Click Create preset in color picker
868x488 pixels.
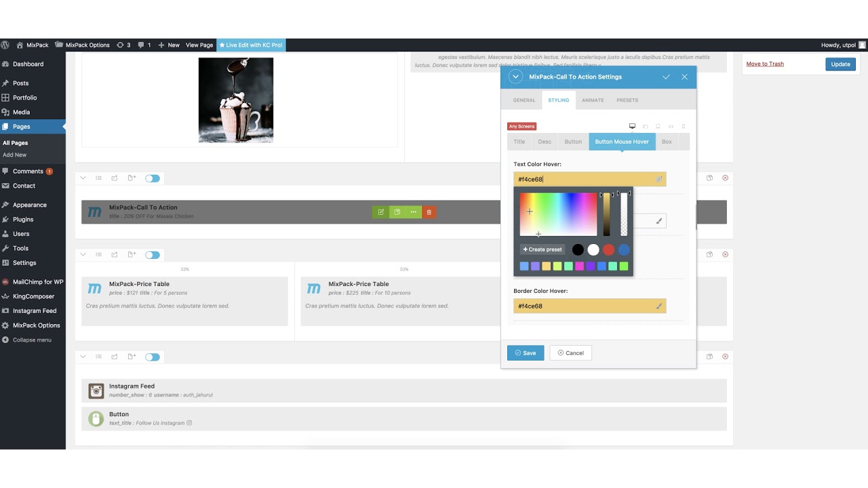coord(542,249)
